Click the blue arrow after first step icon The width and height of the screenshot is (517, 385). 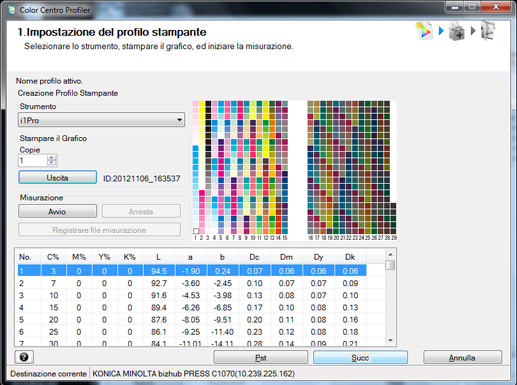point(441,31)
